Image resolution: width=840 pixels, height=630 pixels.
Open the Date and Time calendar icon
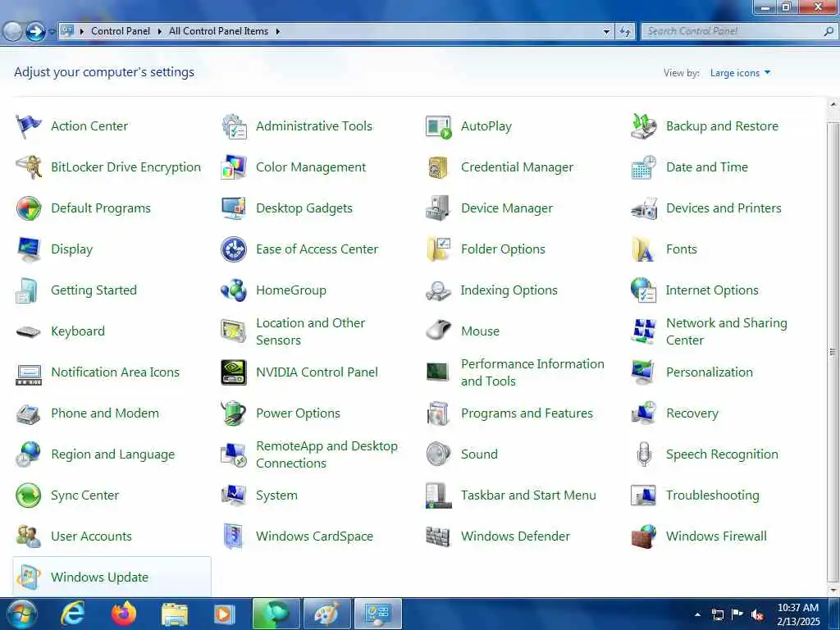643,167
